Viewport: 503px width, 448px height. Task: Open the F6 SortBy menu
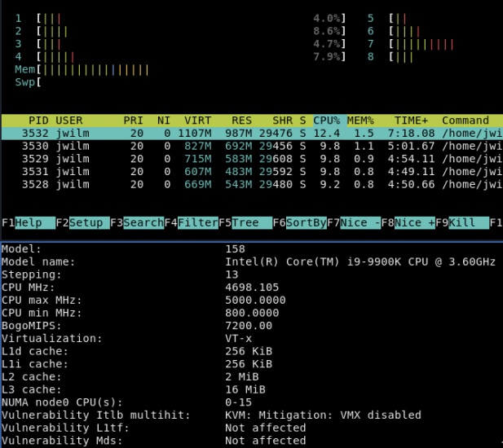point(307,222)
